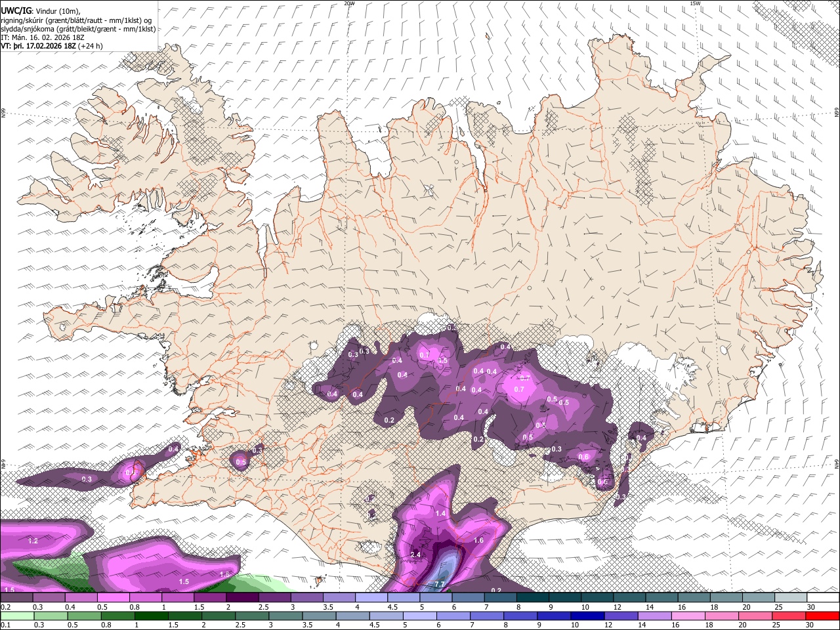Image resolution: width=840 pixels, height=630 pixels.
Task: Click the 'rigning/skúrir' legend description line
Action: (x=76, y=20)
